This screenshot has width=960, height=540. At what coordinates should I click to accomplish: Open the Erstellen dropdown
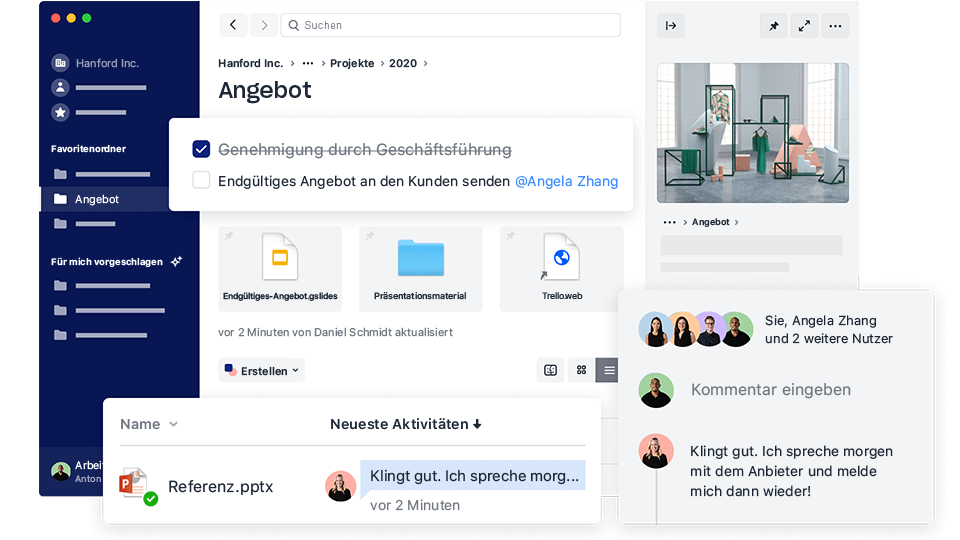pos(262,371)
